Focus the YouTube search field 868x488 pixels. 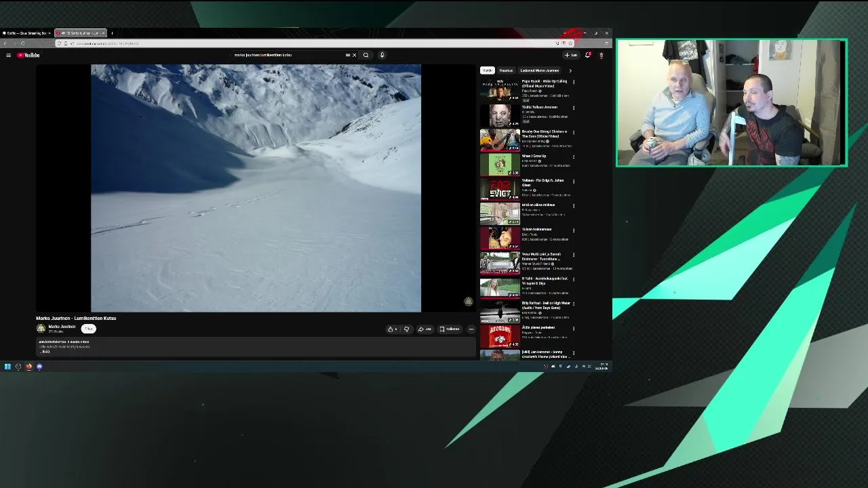pyautogui.click(x=288, y=55)
